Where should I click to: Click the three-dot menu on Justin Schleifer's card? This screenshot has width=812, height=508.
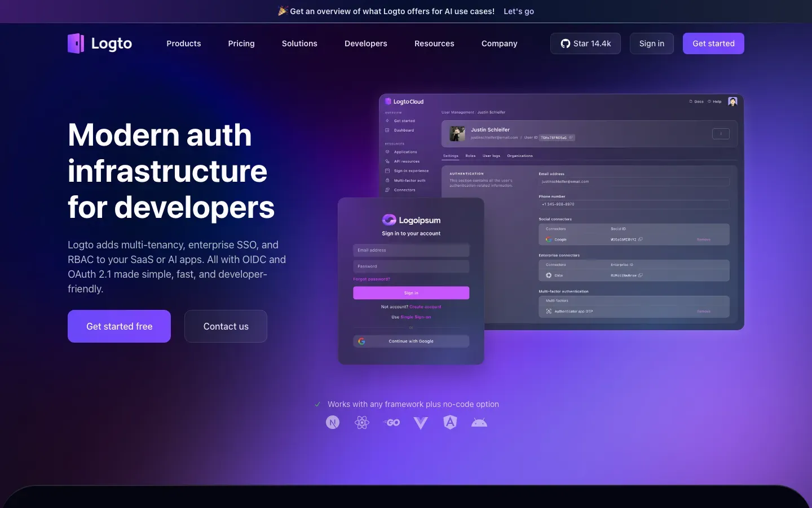(721, 134)
